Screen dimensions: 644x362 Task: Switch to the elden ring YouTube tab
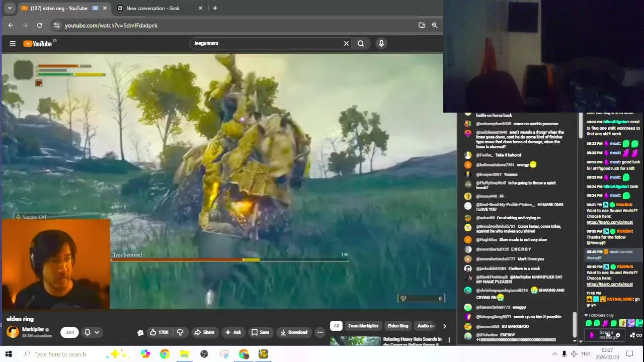point(64,8)
